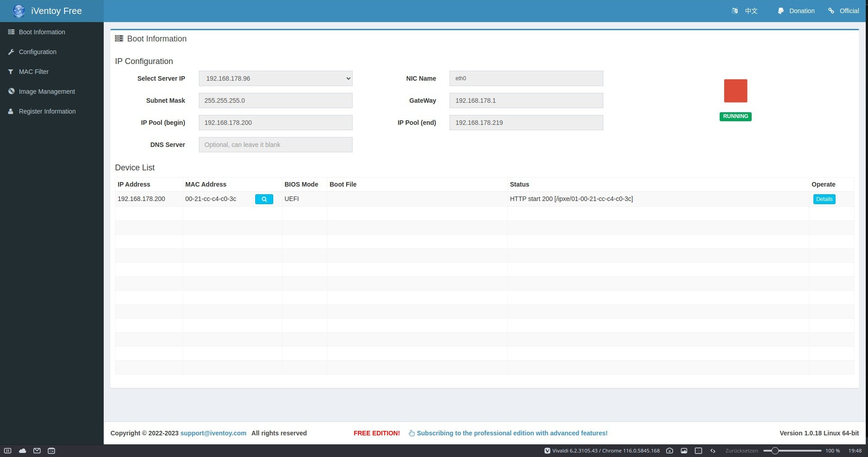
Task: Click the pointing hand icon in footer
Action: pos(412,433)
